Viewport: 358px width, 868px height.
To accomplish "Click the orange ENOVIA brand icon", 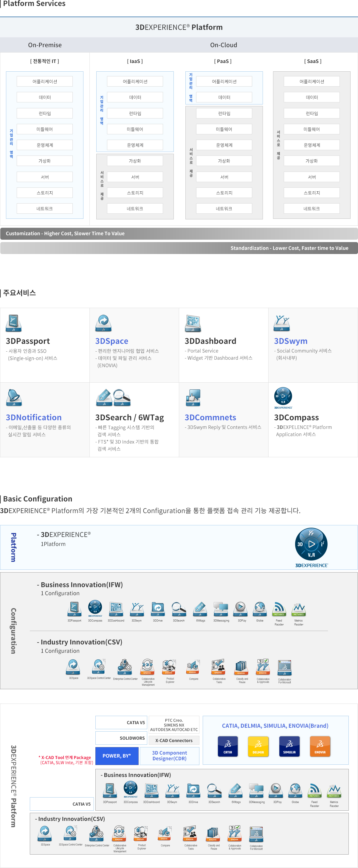I will pos(320,746).
